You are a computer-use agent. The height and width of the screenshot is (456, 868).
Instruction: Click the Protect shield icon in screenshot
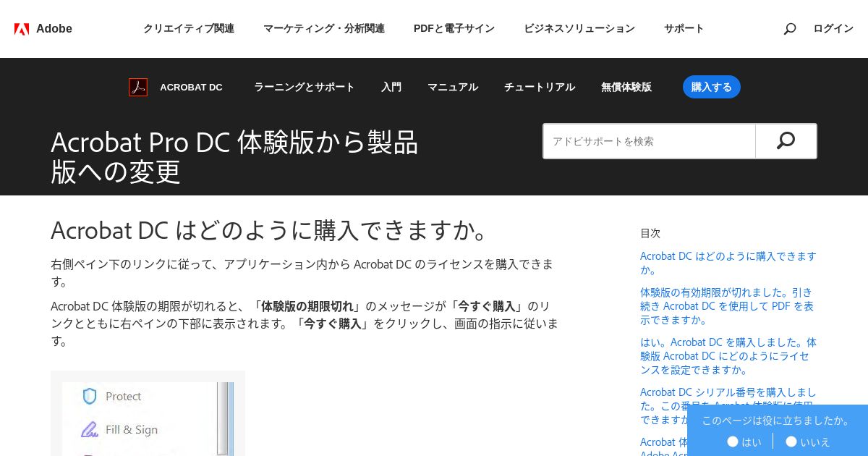tap(90, 396)
